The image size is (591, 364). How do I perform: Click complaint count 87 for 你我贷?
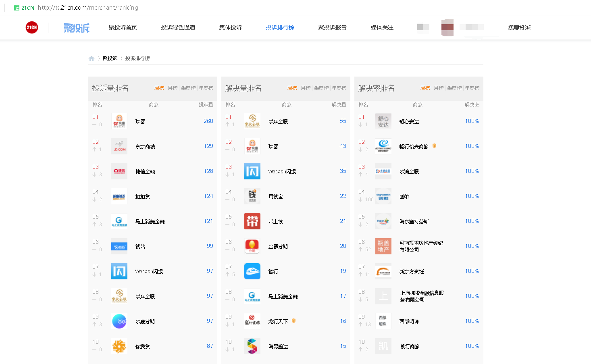coord(210,346)
